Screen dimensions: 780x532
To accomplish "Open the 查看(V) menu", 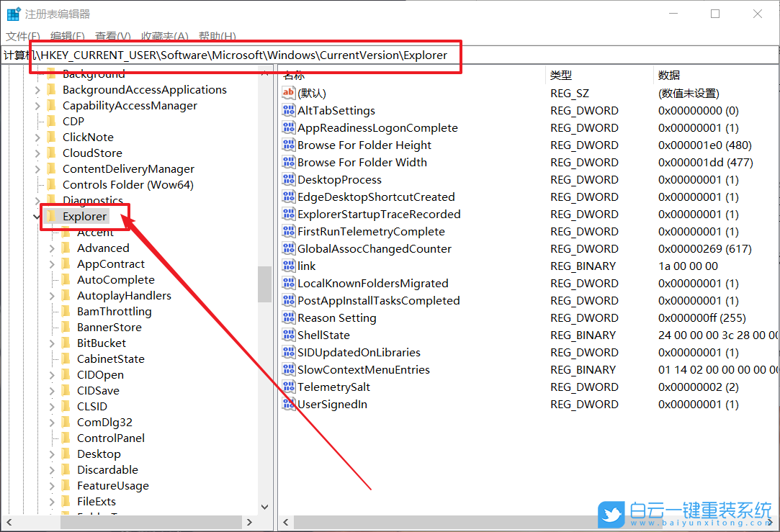I will point(113,36).
